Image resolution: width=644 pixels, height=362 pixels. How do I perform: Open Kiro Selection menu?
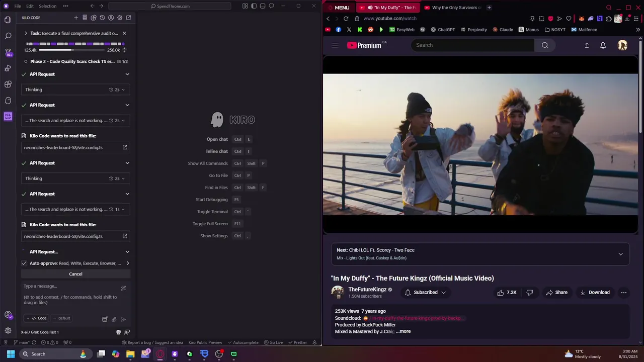pos(47,6)
